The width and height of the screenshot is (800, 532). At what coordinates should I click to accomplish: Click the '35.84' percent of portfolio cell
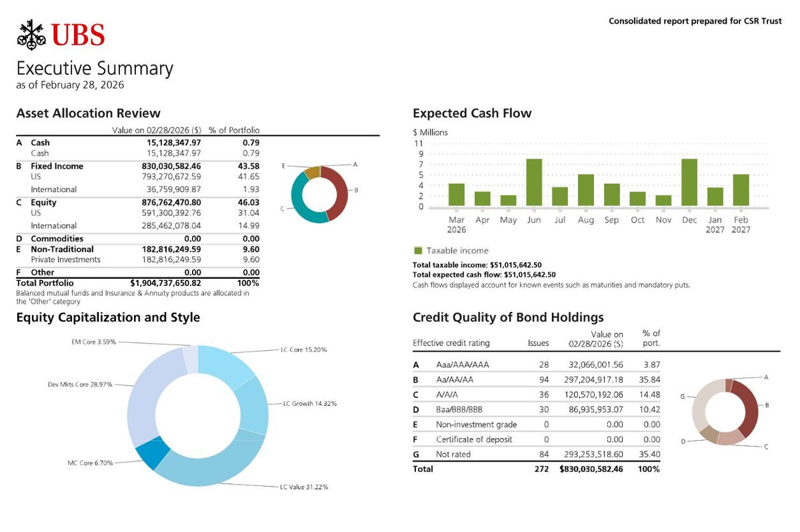coord(649,379)
